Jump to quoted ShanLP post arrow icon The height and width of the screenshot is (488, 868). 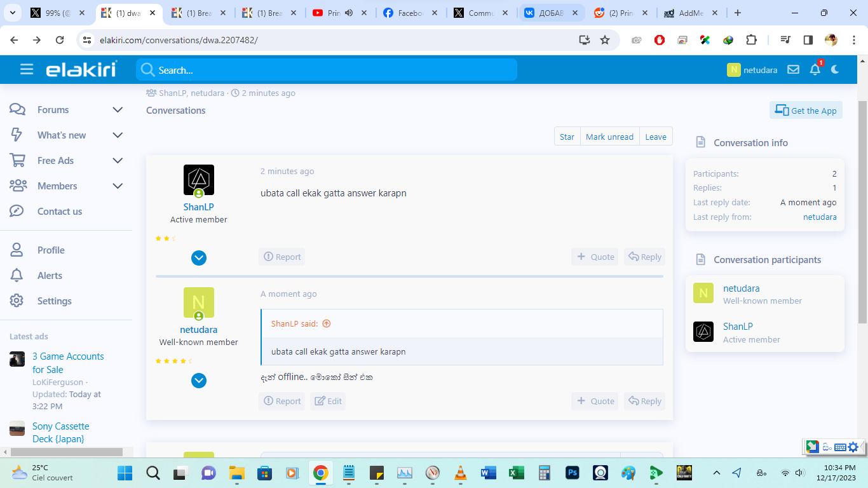(x=327, y=323)
